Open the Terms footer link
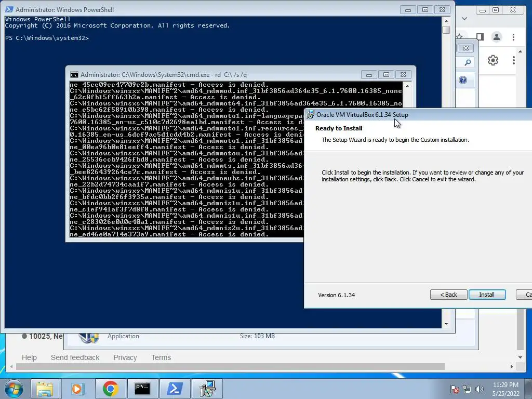This screenshot has height=399, width=532. [x=161, y=357]
